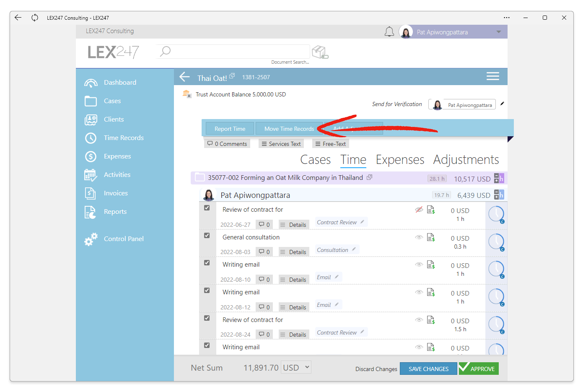Open the hamburger menu in invoice header

click(x=492, y=76)
